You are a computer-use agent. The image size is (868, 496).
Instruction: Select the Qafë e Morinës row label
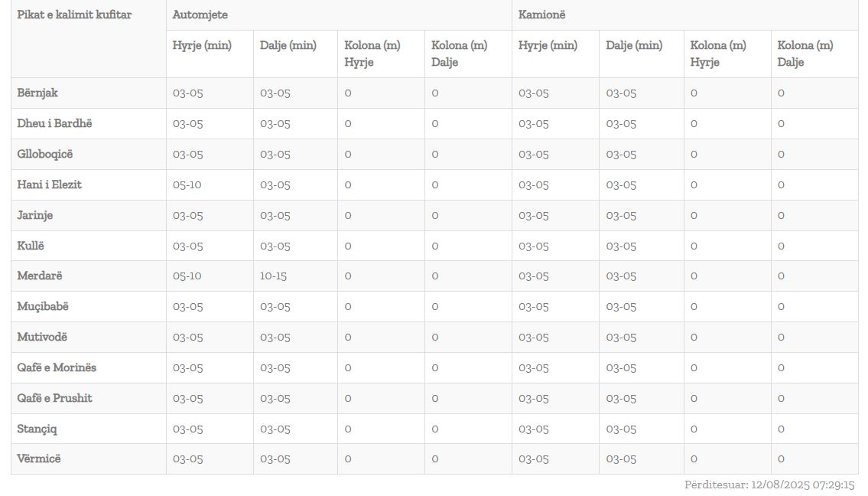[57, 367]
